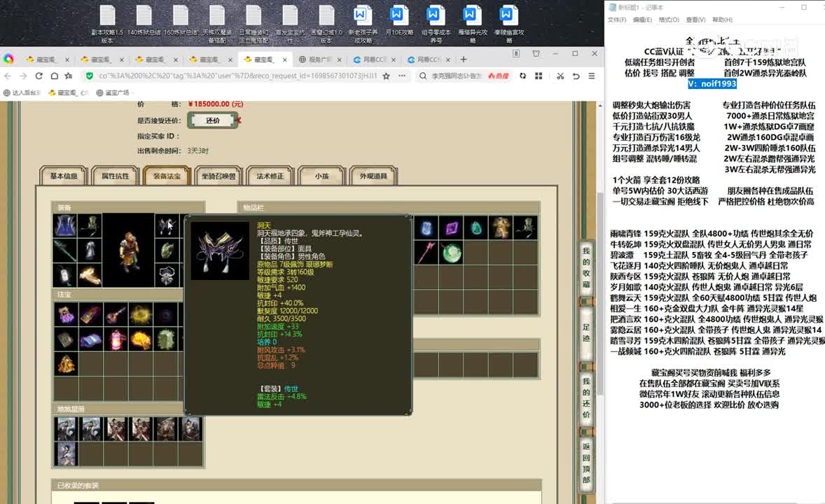
Task: Open a new browser tab
Action: [464, 59]
